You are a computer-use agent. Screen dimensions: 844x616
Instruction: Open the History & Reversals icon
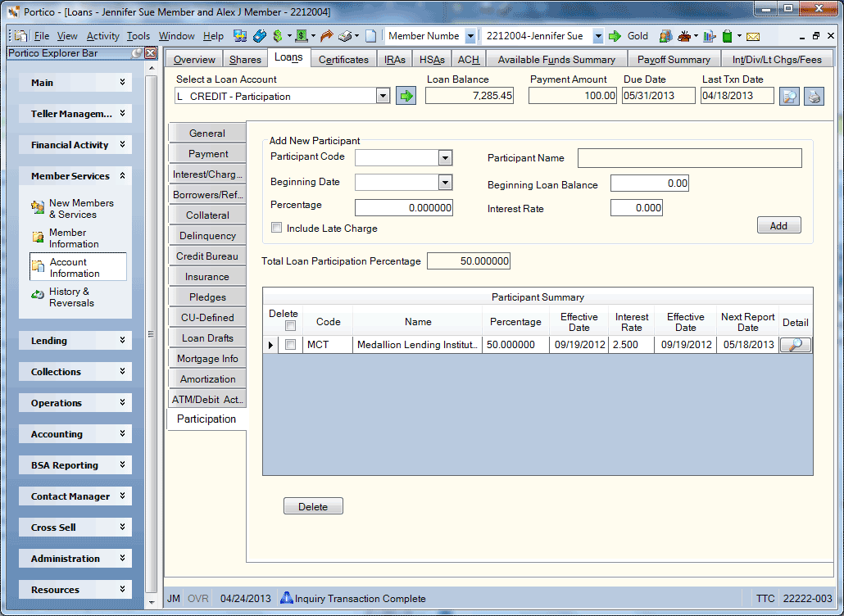[38, 294]
